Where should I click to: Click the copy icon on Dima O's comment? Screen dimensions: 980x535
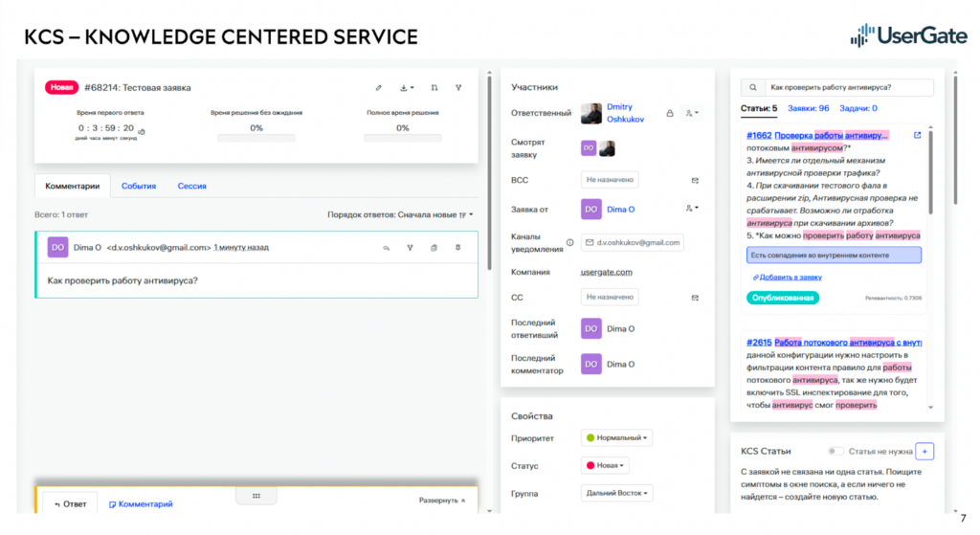coord(434,247)
